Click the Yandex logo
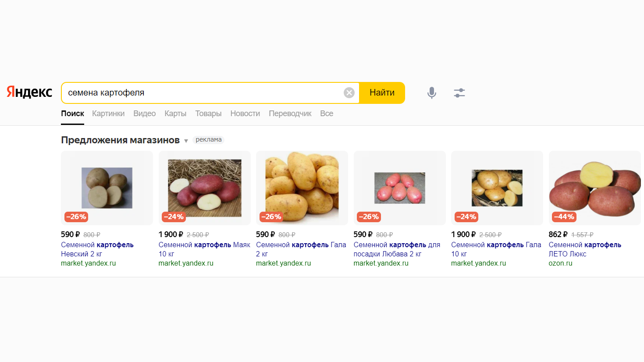The image size is (644, 362). 29,92
